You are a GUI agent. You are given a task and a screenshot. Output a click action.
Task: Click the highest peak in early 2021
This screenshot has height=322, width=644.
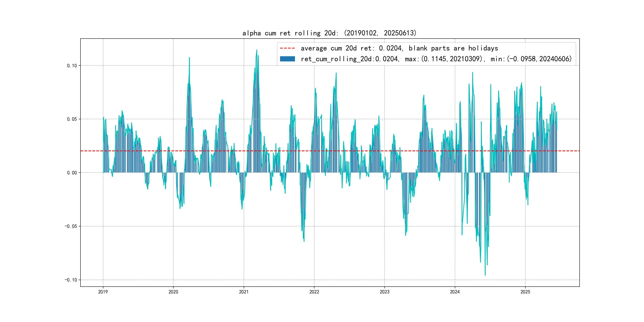[257, 50]
